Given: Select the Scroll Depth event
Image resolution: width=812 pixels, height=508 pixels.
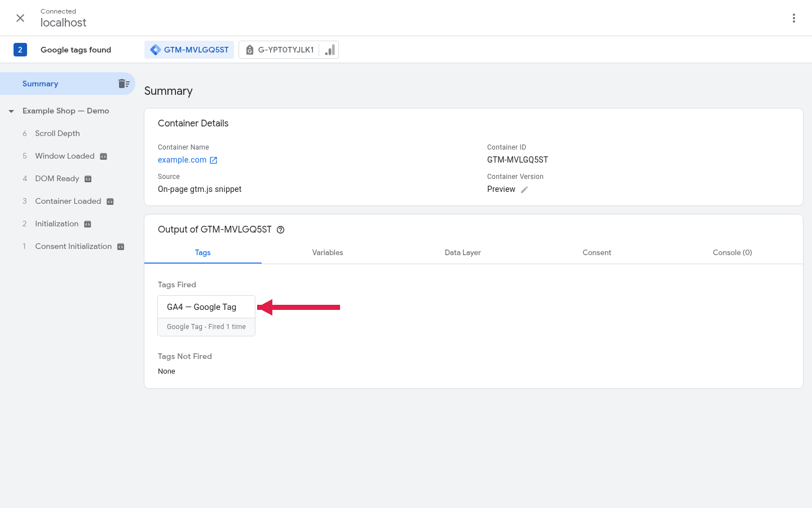Looking at the screenshot, I should click(x=58, y=133).
